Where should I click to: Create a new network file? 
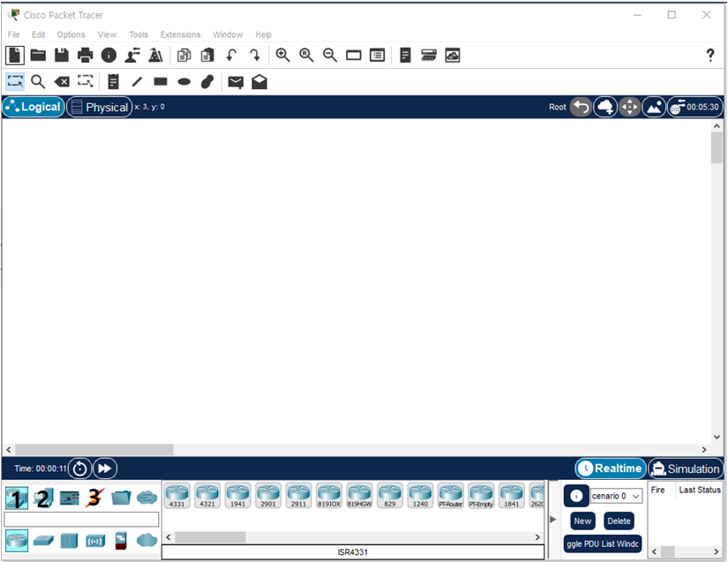[15, 56]
